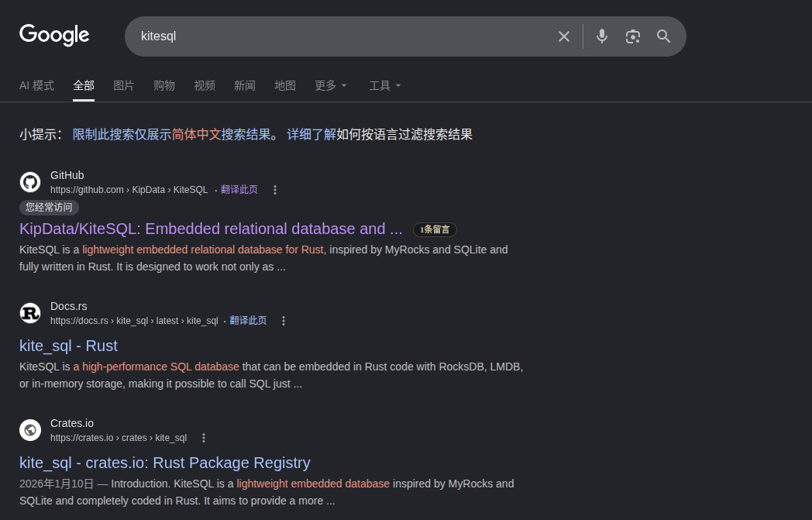
Task: Switch to the AI 模式 tab
Action: (x=36, y=85)
